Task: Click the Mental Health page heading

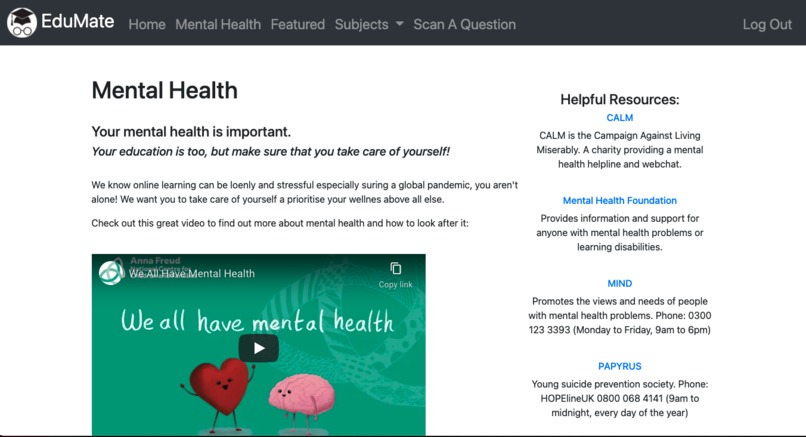Action: [164, 90]
